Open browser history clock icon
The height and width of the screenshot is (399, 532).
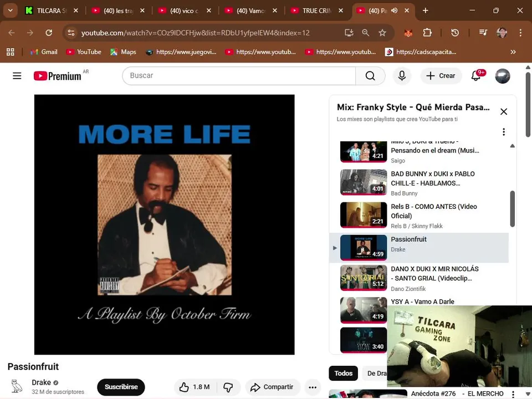[x=455, y=33]
